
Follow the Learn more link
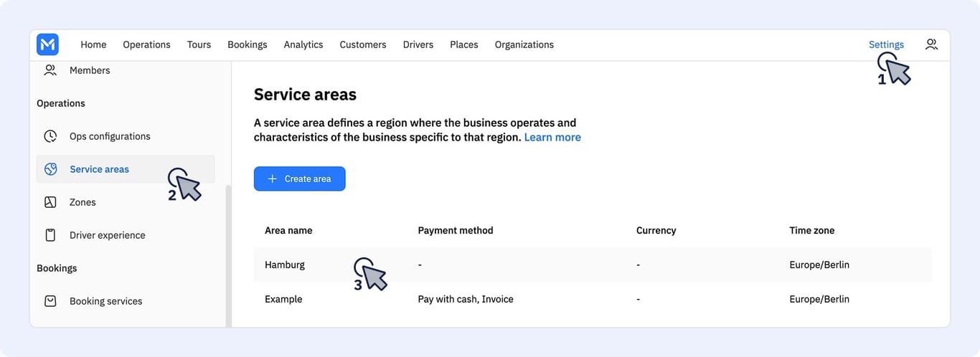[552, 137]
